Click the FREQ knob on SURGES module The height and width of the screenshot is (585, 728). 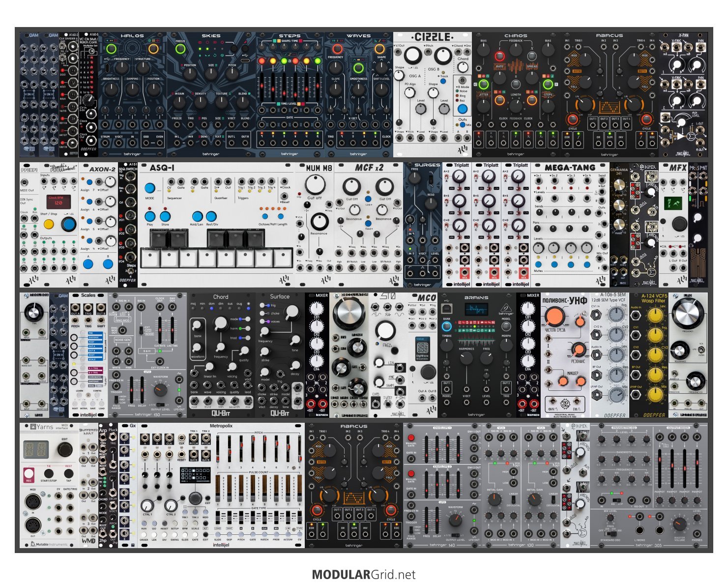[x=415, y=178]
